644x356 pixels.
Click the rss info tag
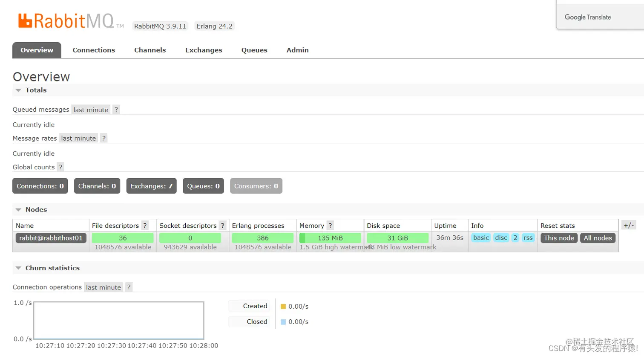(x=528, y=237)
